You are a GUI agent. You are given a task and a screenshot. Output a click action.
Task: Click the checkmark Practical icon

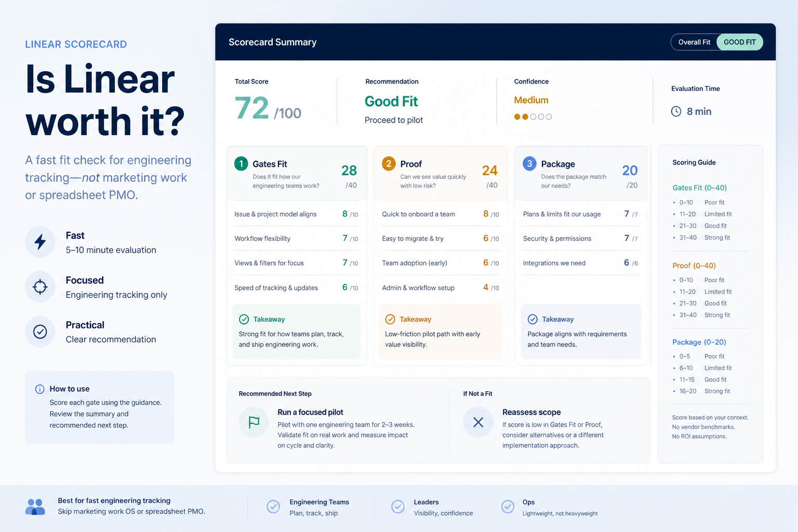pyautogui.click(x=40, y=331)
